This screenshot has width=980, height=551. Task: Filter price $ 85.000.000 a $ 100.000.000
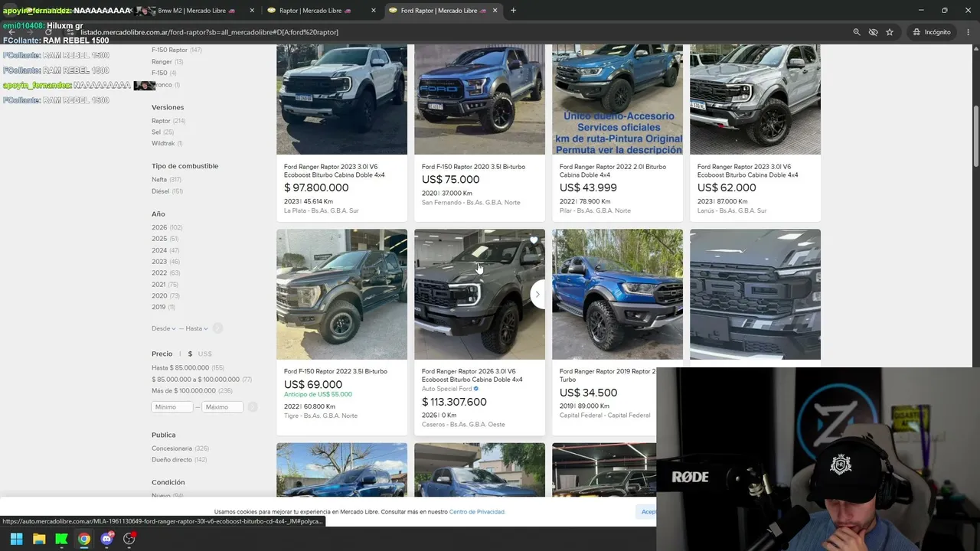point(196,380)
